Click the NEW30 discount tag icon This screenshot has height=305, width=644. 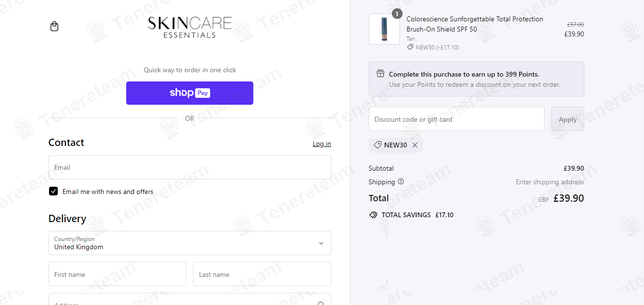(378, 145)
